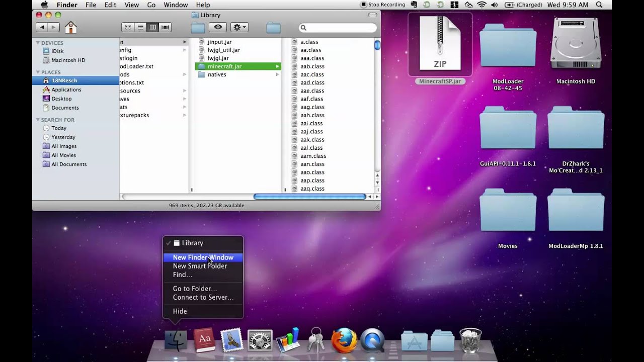Open Spotlight magnifier in menu bar
Viewport: 644px width, 362px height.
click(599, 5)
